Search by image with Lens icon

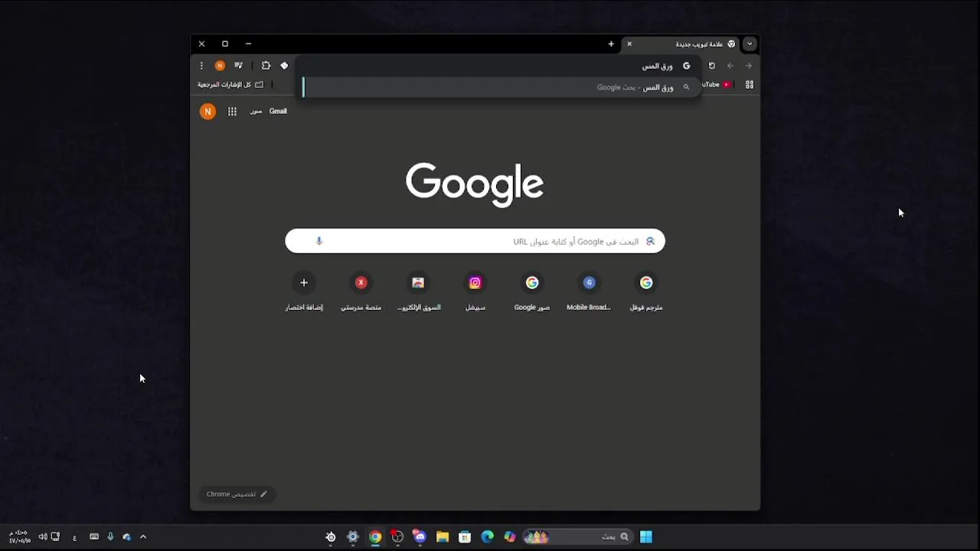point(650,241)
